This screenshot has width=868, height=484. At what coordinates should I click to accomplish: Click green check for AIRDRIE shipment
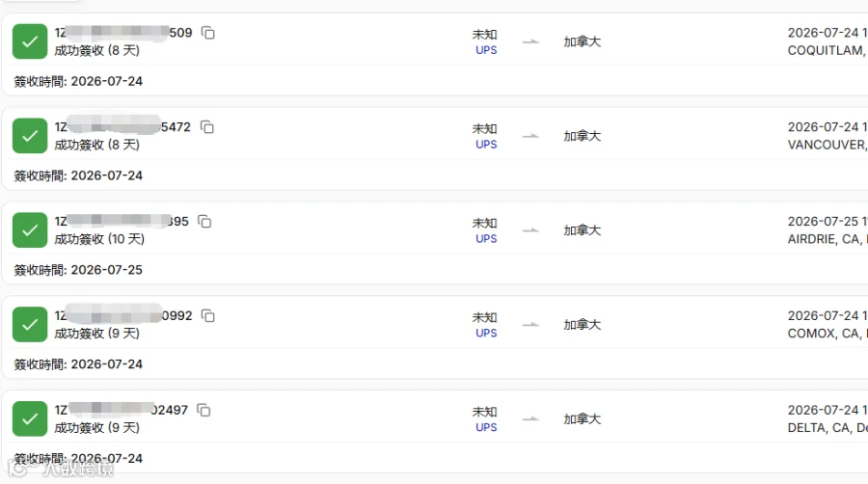point(30,230)
